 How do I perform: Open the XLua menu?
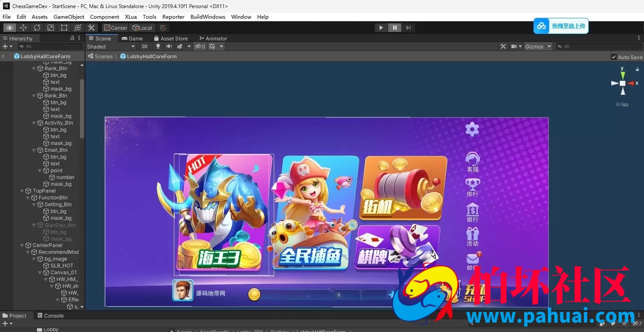tap(131, 17)
